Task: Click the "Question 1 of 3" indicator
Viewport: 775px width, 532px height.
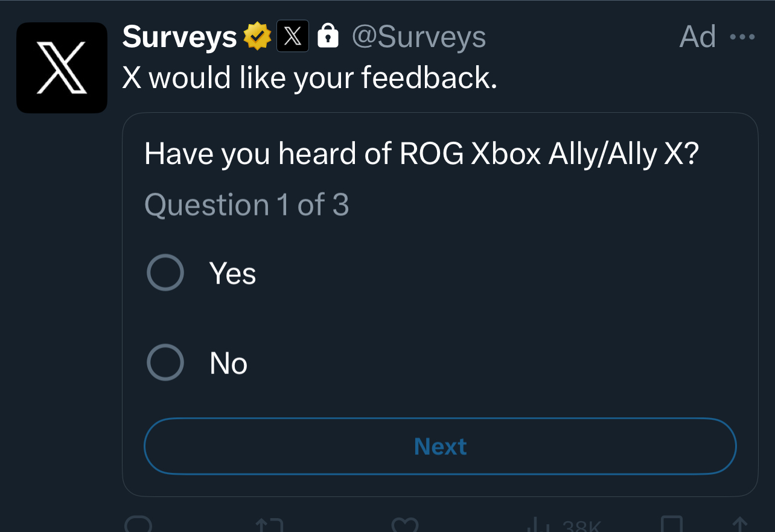Action: 247,205
